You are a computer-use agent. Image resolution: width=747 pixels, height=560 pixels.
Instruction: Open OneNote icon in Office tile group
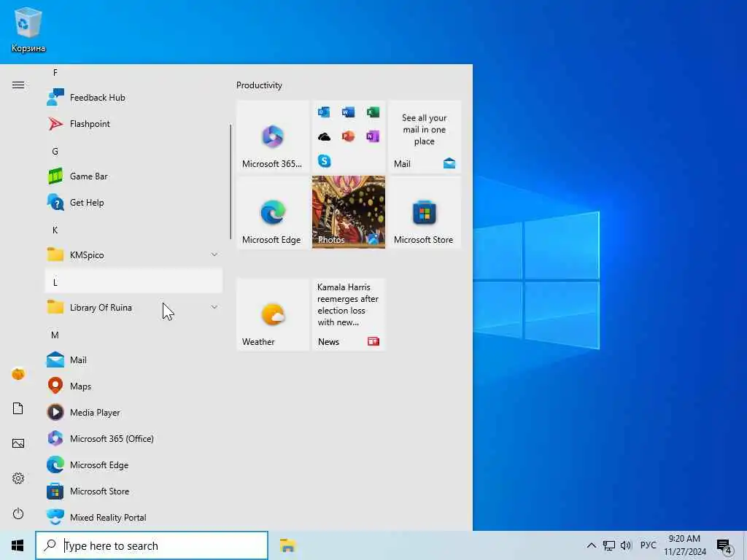click(x=373, y=136)
